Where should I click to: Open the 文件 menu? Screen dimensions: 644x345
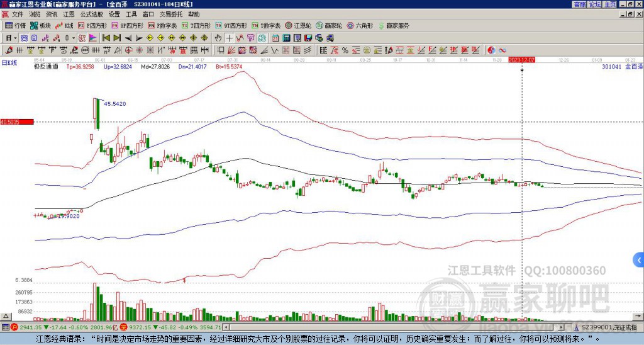[18, 14]
